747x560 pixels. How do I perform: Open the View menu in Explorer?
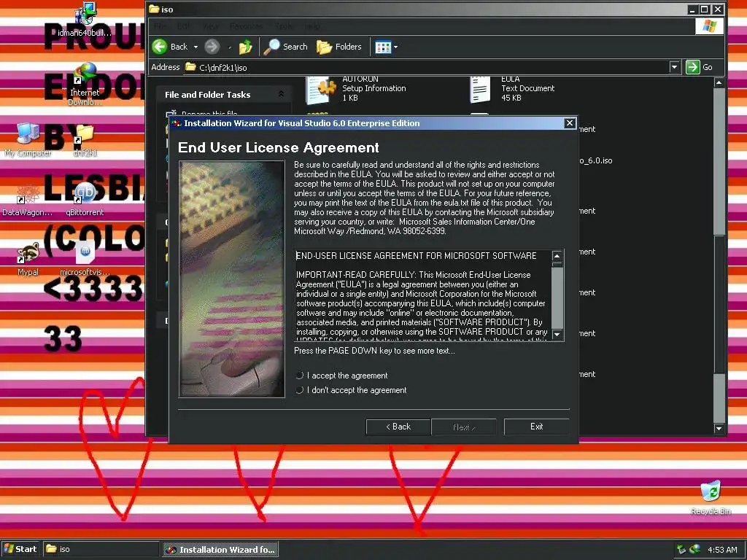211,26
